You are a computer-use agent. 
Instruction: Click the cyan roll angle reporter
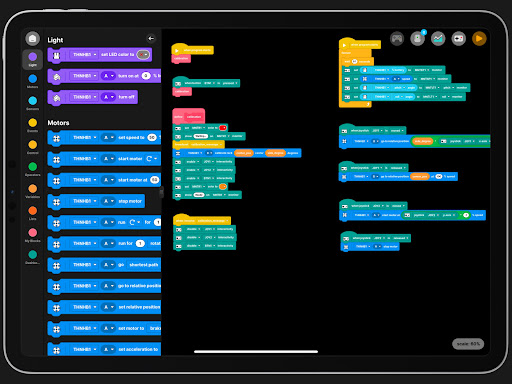coord(388,97)
